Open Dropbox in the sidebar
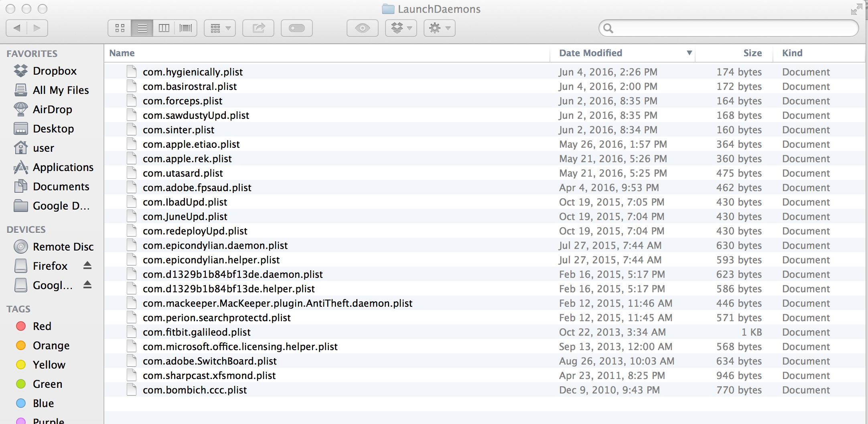The height and width of the screenshot is (424, 868). [x=52, y=71]
